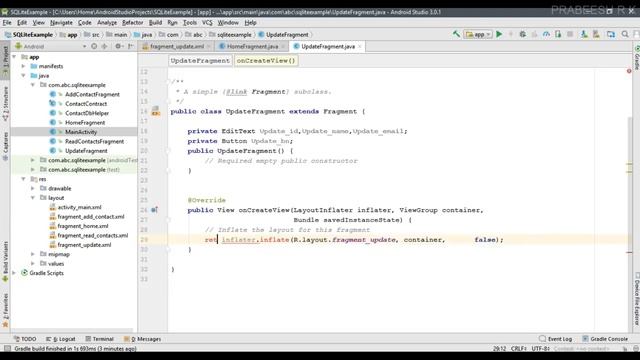This screenshot has width=640, height=360.
Task: Open Project Structure toolbar icon
Action: (x=611, y=35)
